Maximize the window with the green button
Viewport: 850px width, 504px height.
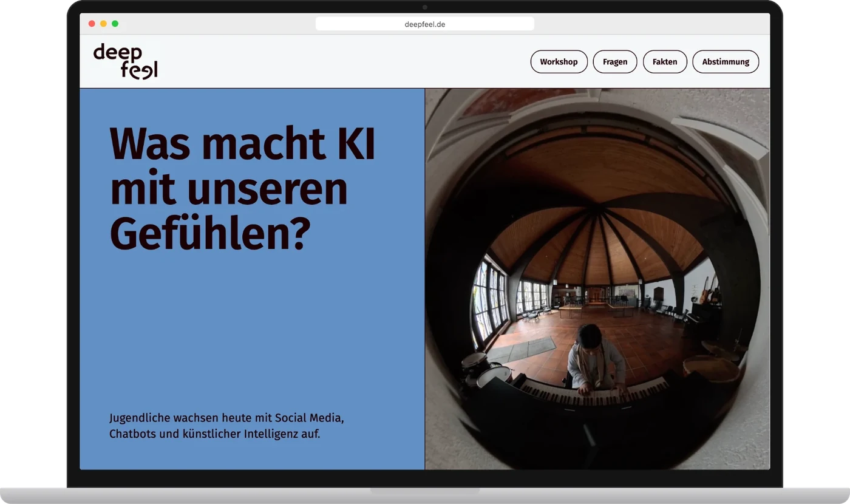tap(115, 24)
